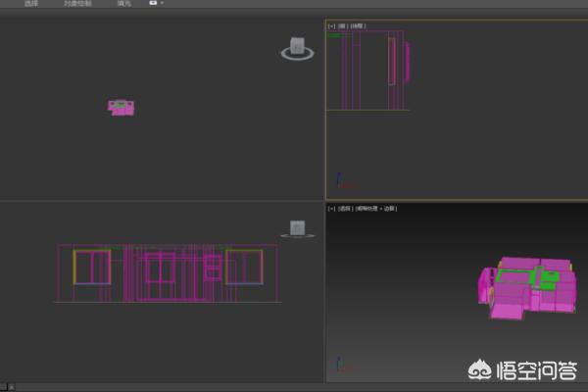Switch to the 填充 (Populate) ribbon tab

123,4
